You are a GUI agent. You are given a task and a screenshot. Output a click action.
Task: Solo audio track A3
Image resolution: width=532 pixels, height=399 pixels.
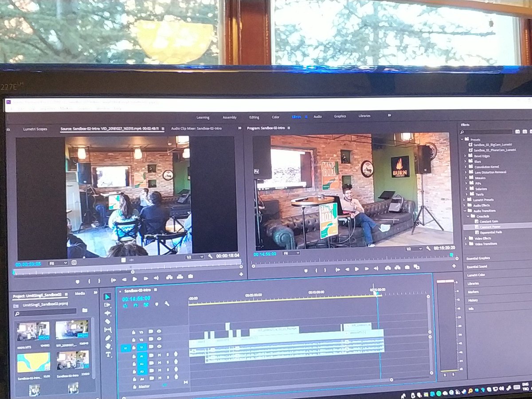(168, 370)
